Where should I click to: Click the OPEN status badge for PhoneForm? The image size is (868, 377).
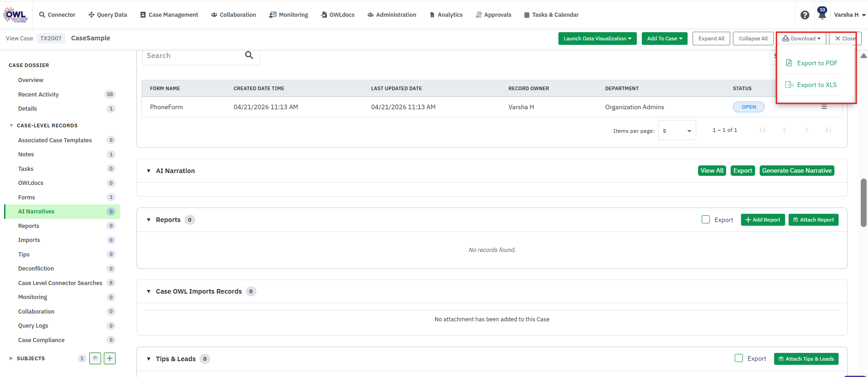749,107
